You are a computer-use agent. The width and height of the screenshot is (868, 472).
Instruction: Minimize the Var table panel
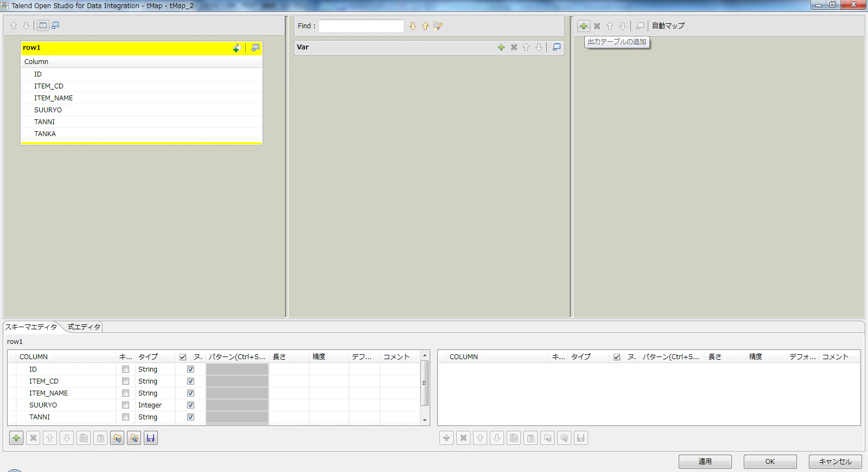(x=557, y=48)
